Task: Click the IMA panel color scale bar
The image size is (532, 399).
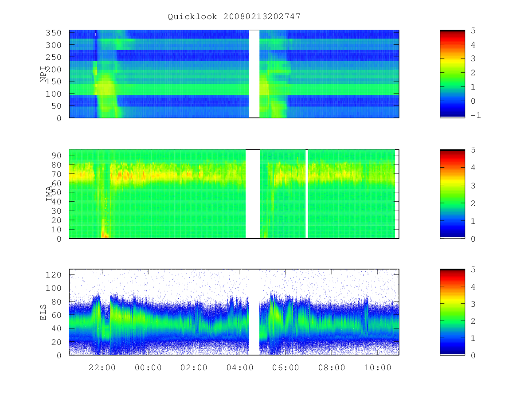Action: (x=452, y=194)
